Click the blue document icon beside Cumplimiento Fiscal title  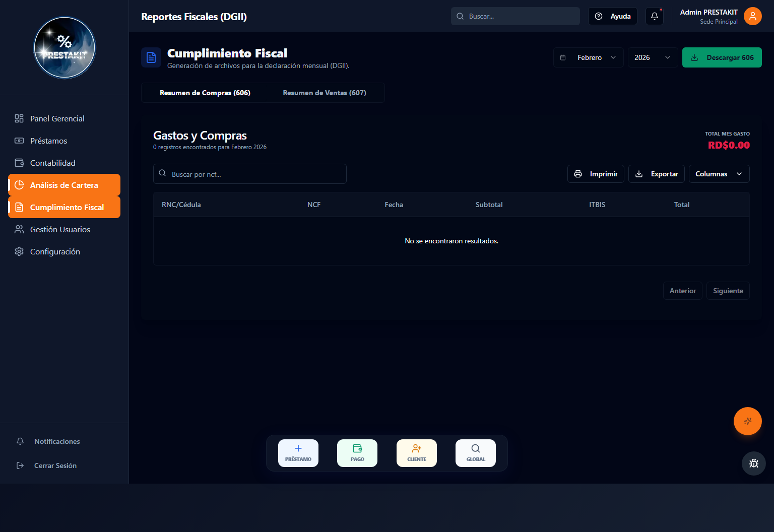pos(151,57)
